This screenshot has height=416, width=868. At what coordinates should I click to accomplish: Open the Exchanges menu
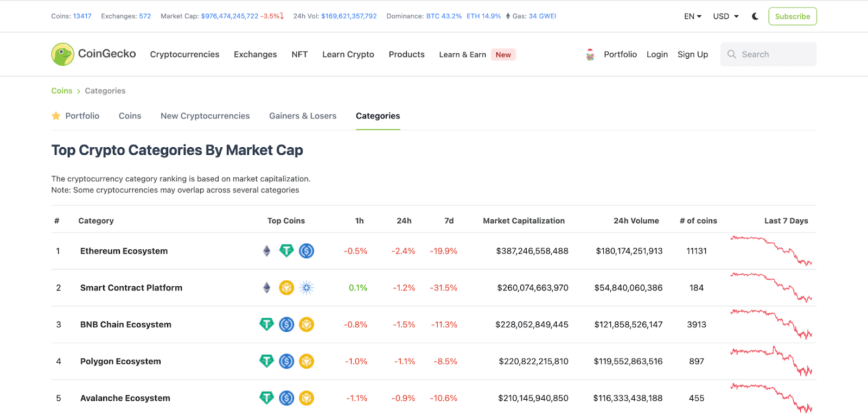pos(255,54)
